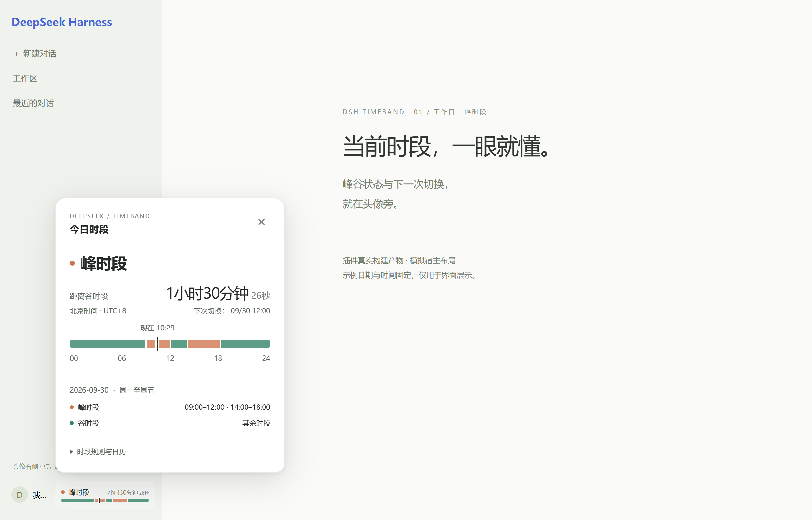The width and height of the screenshot is (812, 520).
Task: Click the early-morning valley segment on timeline
Action: coord(108,344)
